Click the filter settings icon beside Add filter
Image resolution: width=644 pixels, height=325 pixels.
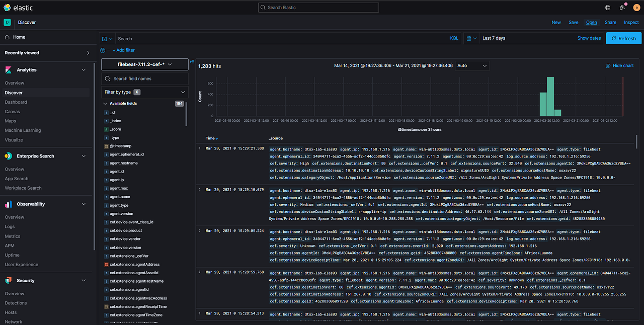(103, 50)
